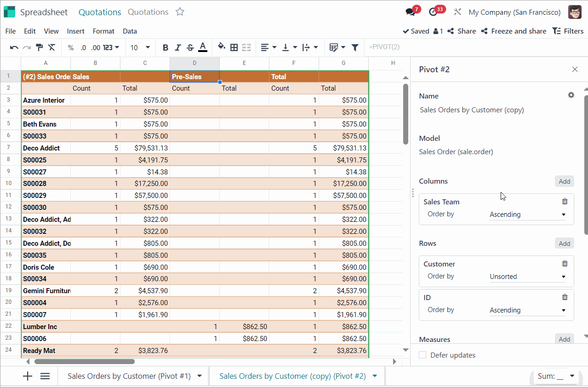Click the increase decimal places icon
This screenshot has height=388, width=588.
(96, 47)
